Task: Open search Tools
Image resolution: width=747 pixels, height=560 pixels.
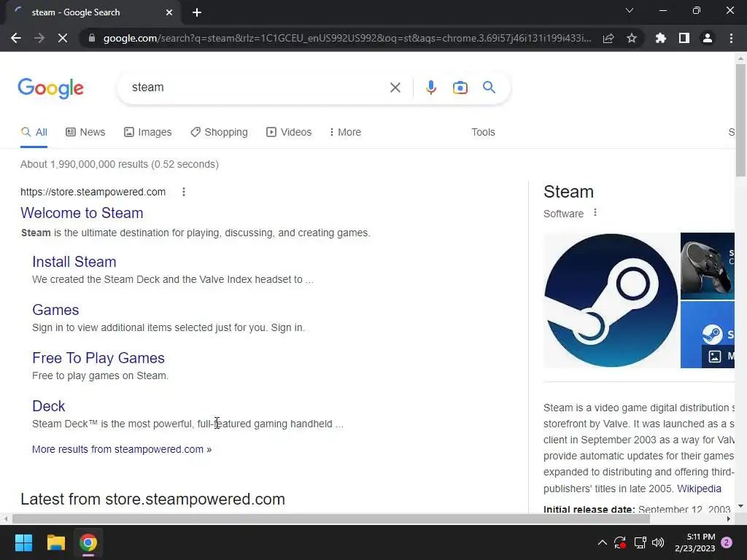Action: coord(483,132)
